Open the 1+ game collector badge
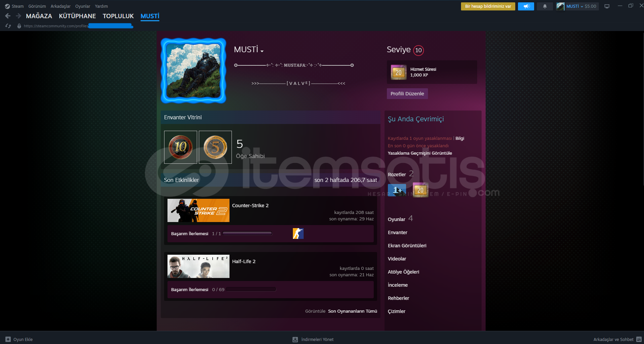Image resolution: width=644 pixels, height=344 pixels. pyautogui.click(x=397, y=190)
